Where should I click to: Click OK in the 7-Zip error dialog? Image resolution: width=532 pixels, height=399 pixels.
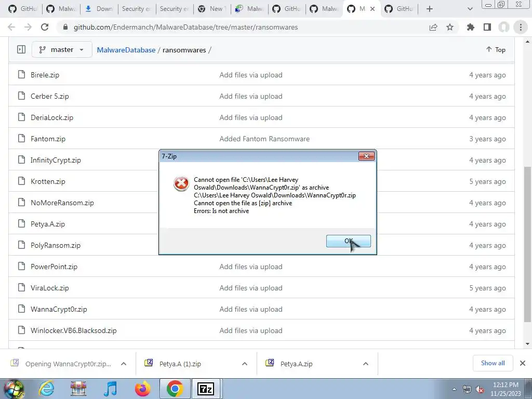[x=349, y=241]
